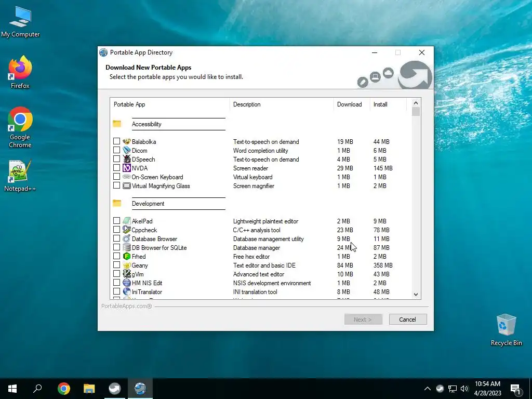Viewport: 532px width, 399px height.
Task: Click the Dicom app icon
Action: [127, 150]
